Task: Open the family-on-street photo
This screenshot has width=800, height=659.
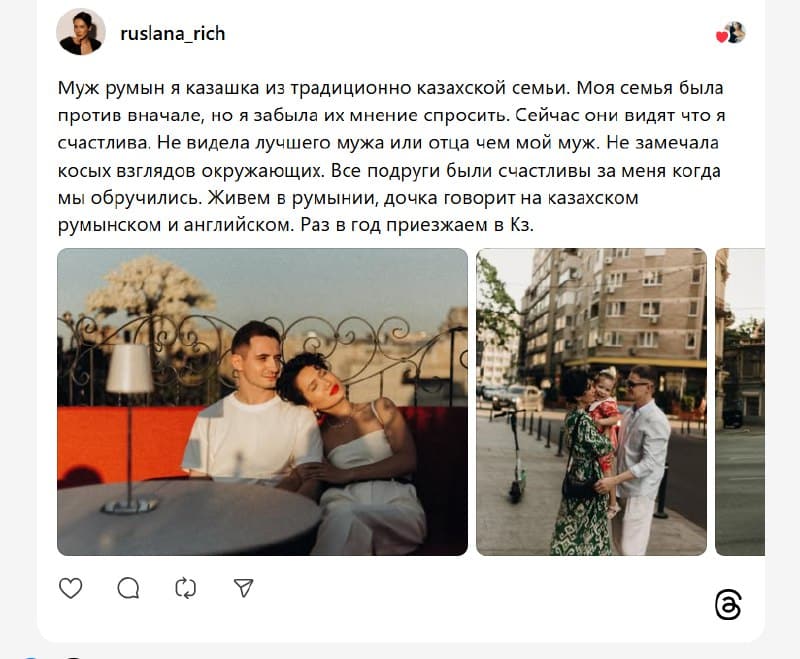Action: [x=591, y=402]
